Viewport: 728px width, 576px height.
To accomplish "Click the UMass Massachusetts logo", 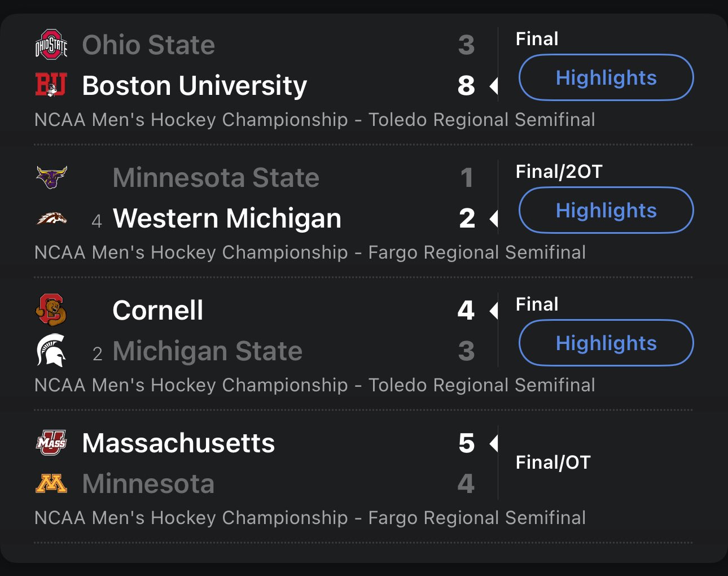I will 51,443.
